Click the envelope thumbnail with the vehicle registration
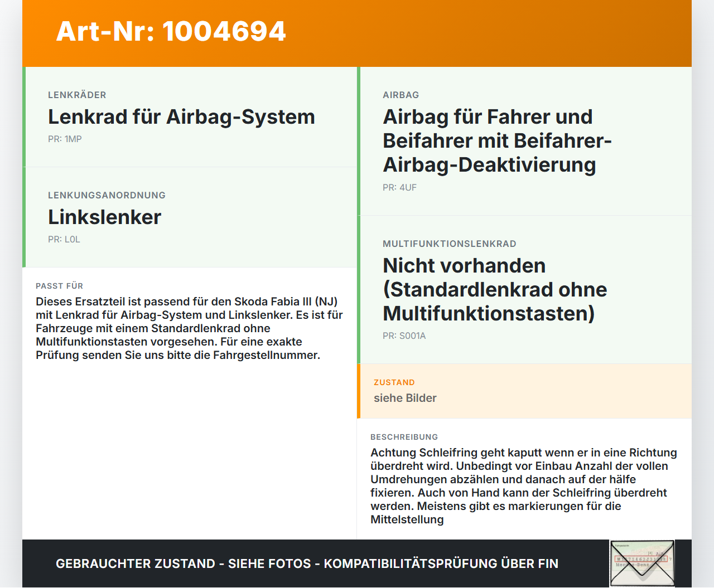The height and width of the screenshot is (588, 714). 643,563
